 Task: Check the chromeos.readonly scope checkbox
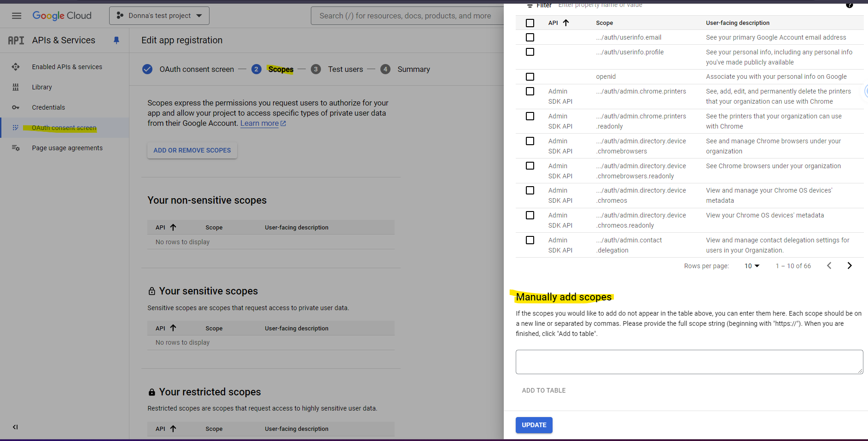point(530,215)
